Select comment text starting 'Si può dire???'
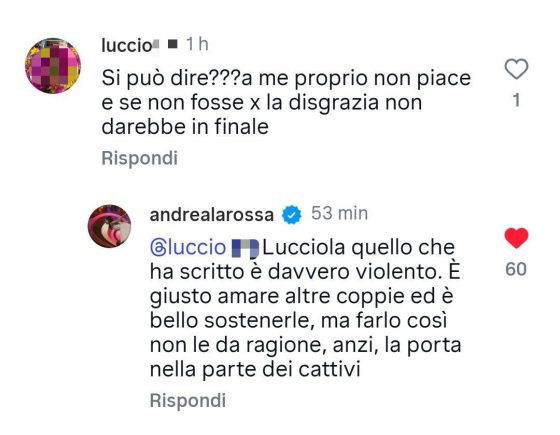 [286, 102]
